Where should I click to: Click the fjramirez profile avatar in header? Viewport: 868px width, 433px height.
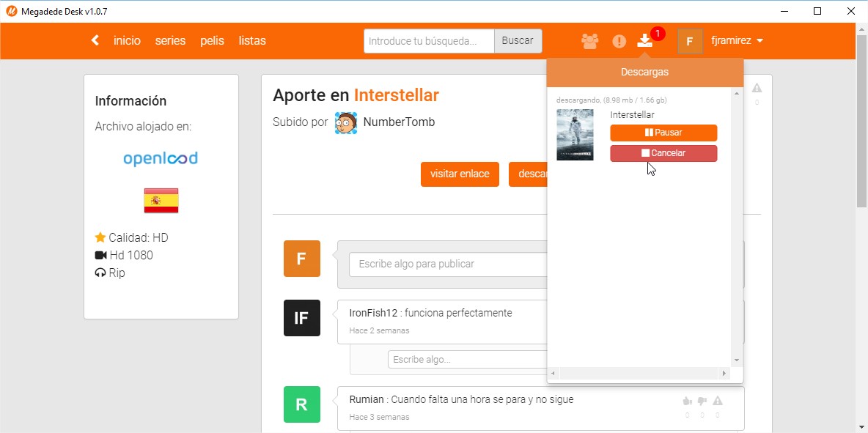point(690,41)
